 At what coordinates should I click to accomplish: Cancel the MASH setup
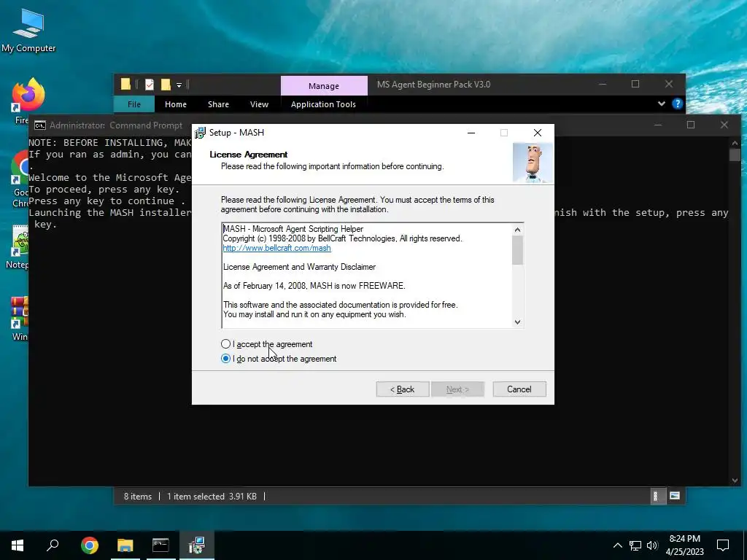point(519,389)
